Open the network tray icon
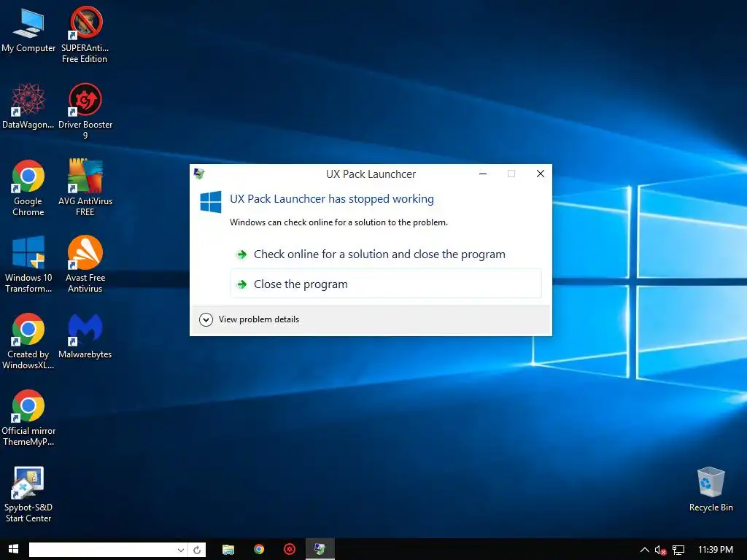Screen dimensions: 747x560 pyautogui.click(x=678, y=550)
